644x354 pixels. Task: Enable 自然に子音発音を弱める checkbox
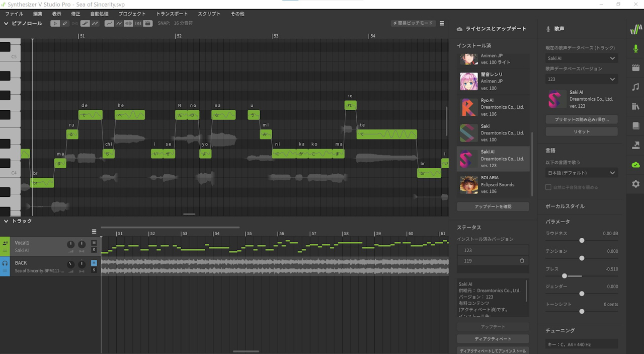[x=548, y=187]
